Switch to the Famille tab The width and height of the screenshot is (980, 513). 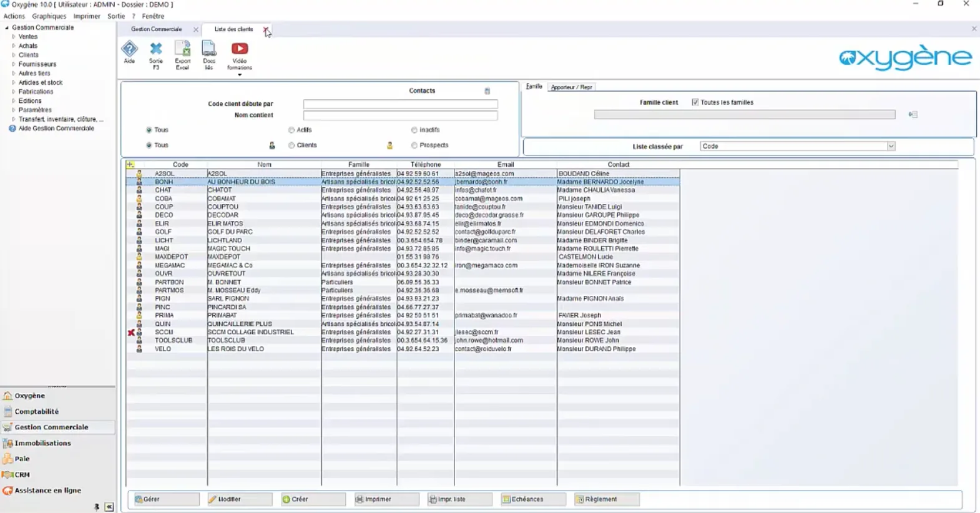tap(534, 87)
